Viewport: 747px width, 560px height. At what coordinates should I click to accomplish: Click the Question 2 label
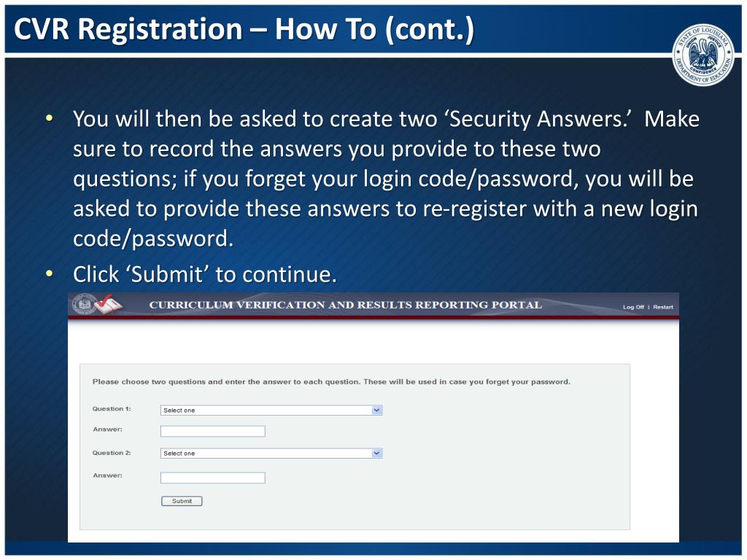112,453
